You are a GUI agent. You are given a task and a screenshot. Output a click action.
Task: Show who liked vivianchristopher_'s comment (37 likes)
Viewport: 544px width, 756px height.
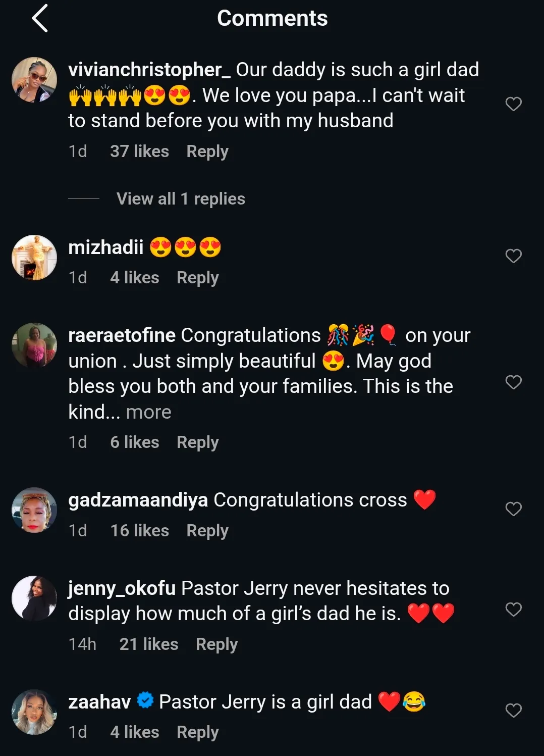[x=139, y=152]
